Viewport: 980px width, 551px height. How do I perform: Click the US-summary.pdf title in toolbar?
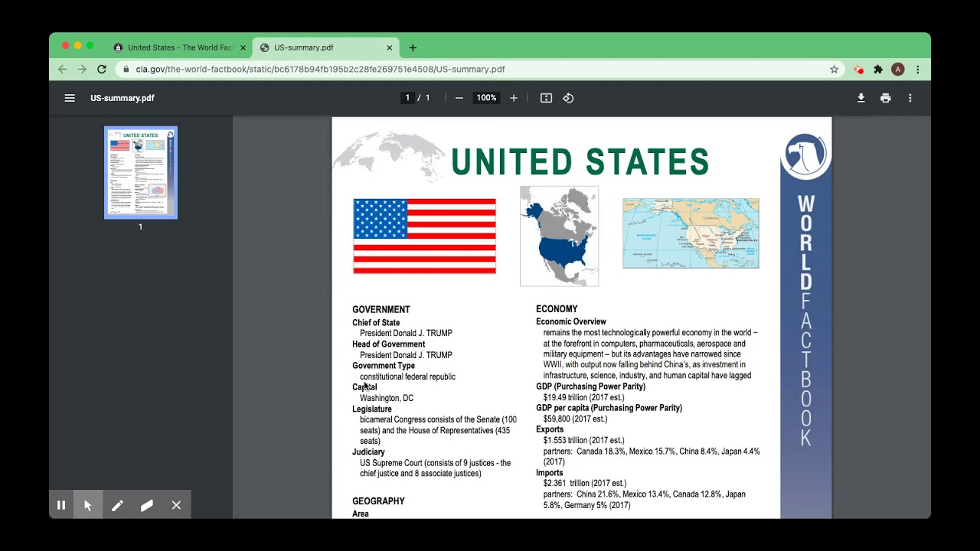tap(122, 98)
